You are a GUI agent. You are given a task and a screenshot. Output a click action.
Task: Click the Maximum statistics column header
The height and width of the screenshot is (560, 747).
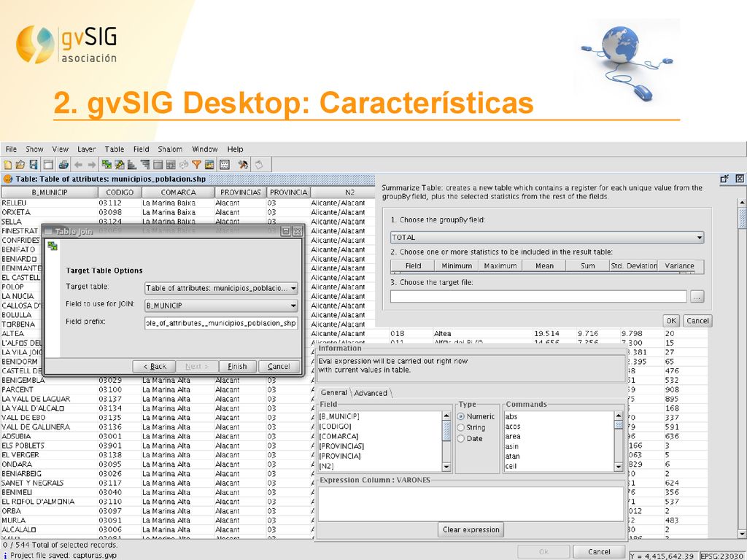[500, 265]
